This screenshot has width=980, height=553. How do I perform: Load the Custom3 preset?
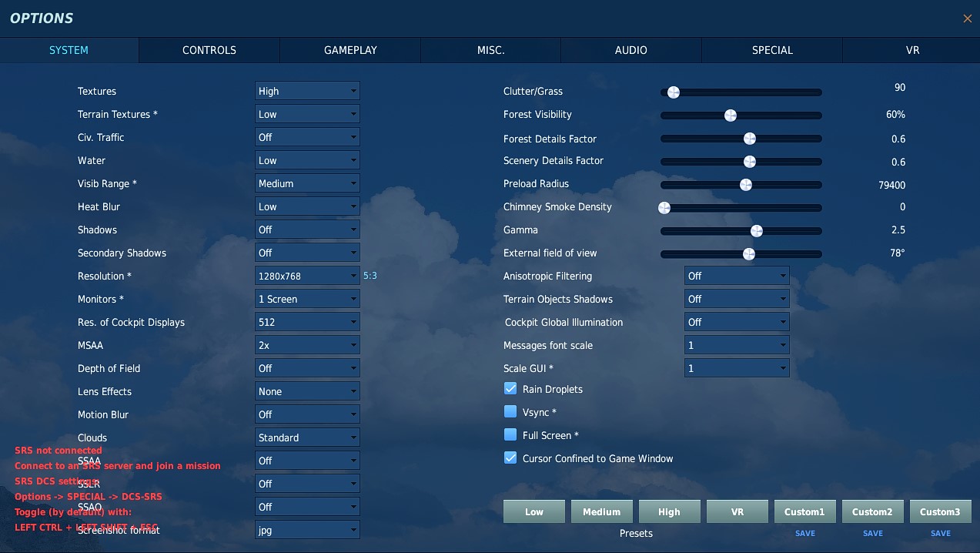[941, 511]
